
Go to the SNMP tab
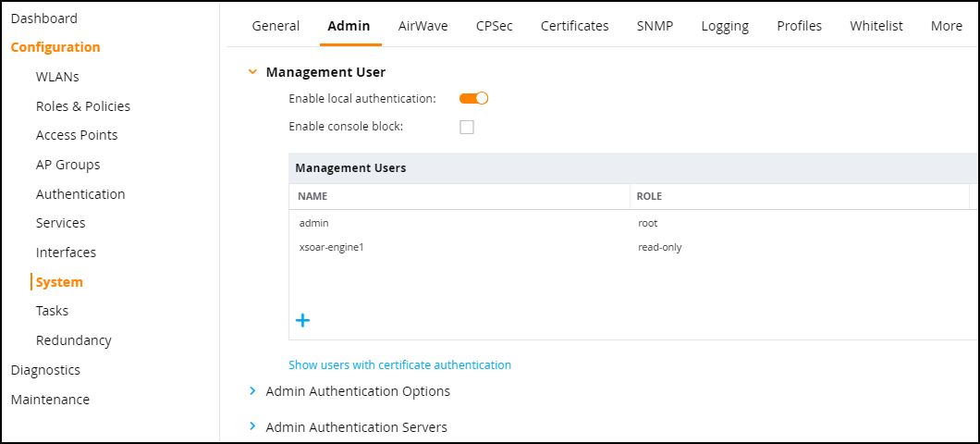coord(655,26)
